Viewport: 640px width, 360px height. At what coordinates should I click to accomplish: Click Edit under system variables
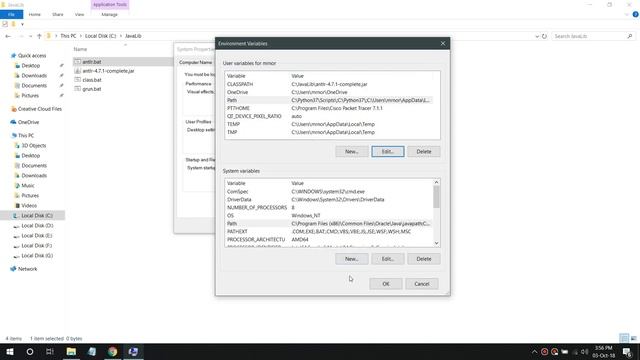388,259
